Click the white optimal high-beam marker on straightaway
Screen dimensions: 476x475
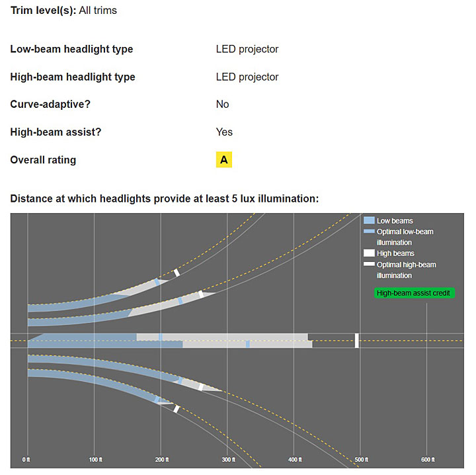click(357, 341)
